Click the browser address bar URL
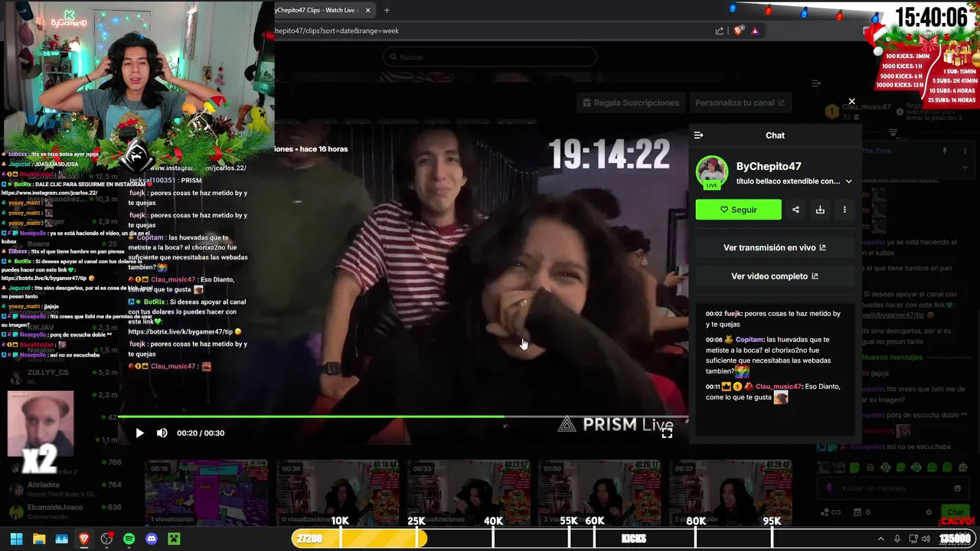 point(337,31)
